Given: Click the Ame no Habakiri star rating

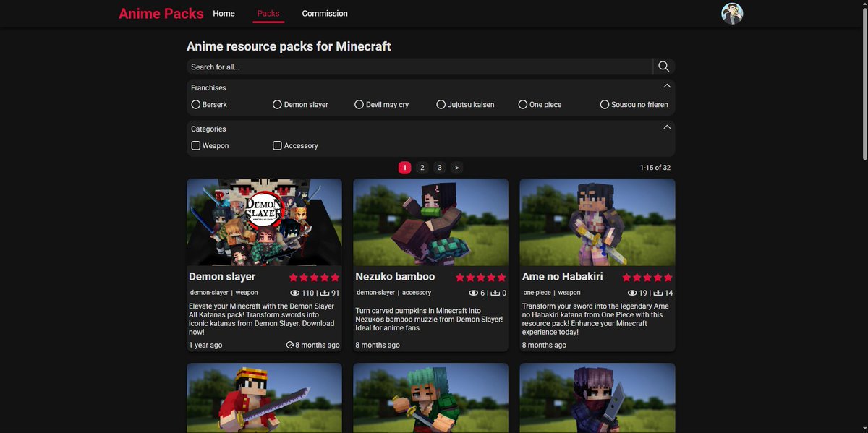Looking at the screenshot, I should click(x=647, y=277).
